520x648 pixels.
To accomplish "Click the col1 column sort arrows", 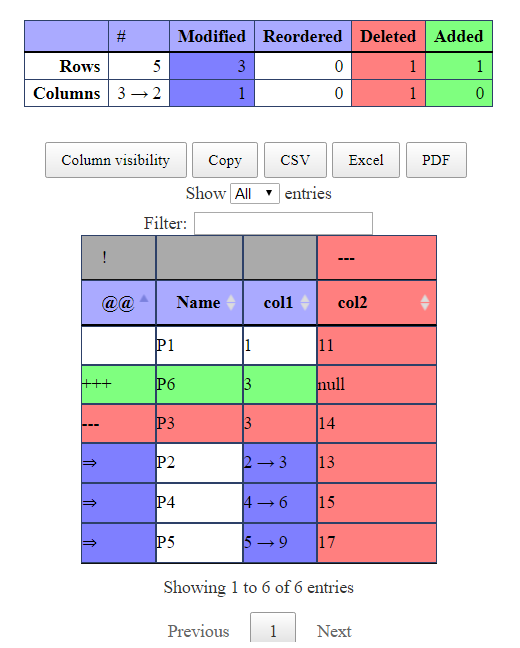I will [x=305, y=303].
